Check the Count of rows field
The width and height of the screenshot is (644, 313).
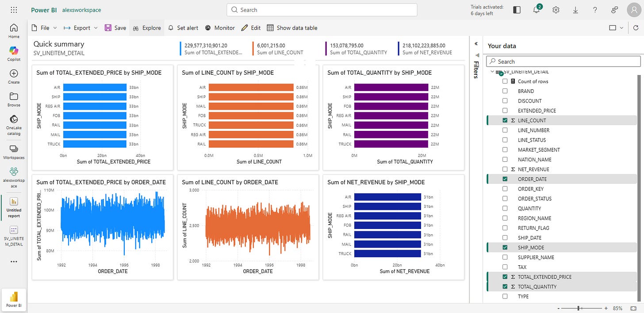pos(505,81)
